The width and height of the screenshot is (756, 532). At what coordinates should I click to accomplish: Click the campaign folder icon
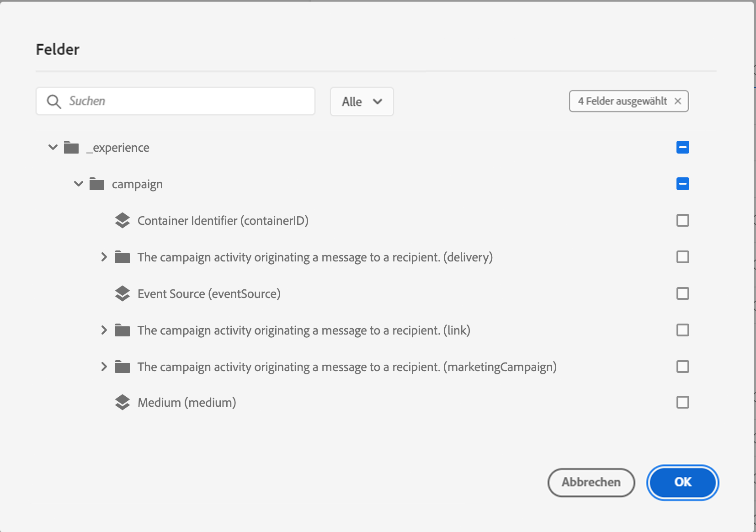[x=97, y=184]
